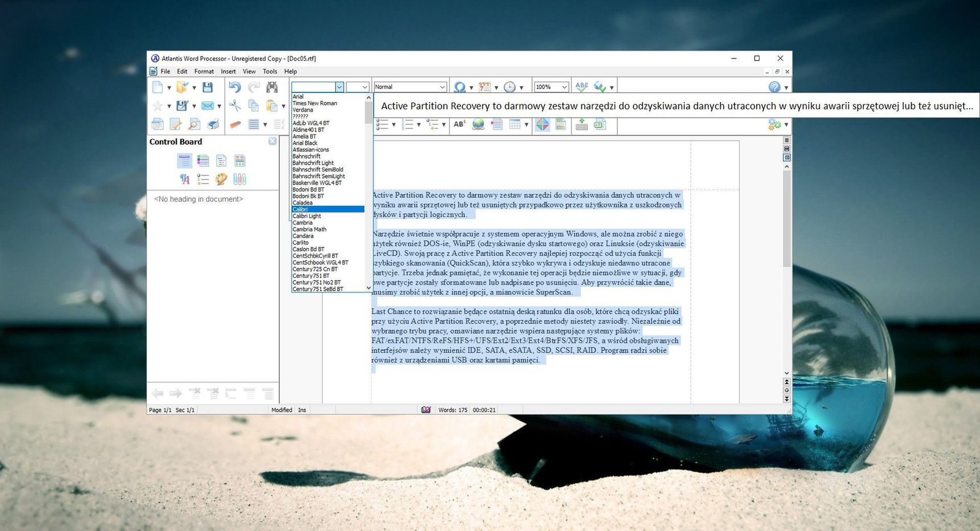980x531 pixels.
Task: Open Find with the binoculars icon
Action: tap(272, 87)
